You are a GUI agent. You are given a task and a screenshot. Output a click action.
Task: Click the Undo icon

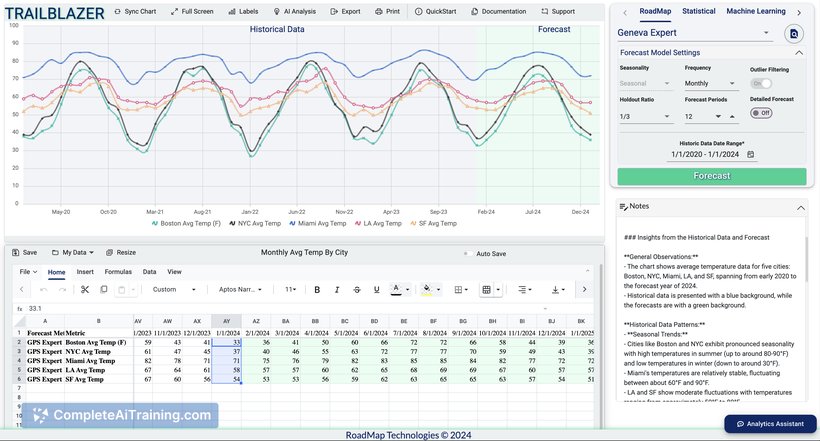click(44, 290)
